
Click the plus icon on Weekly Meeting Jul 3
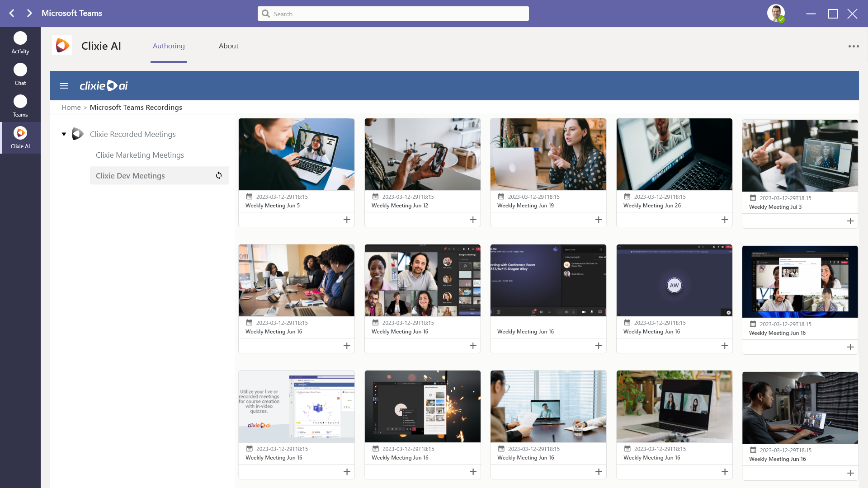point(850,221)
